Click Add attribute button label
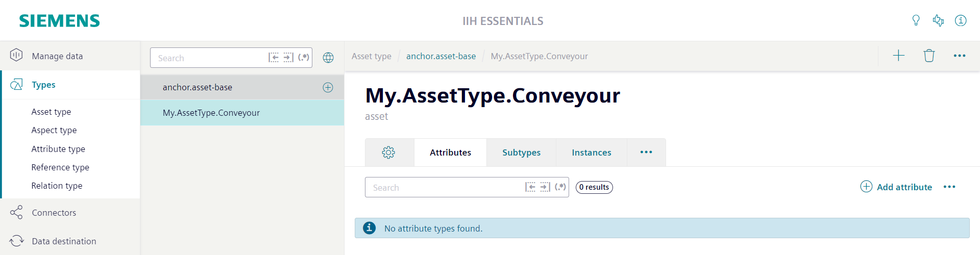 tap(904, 187)
